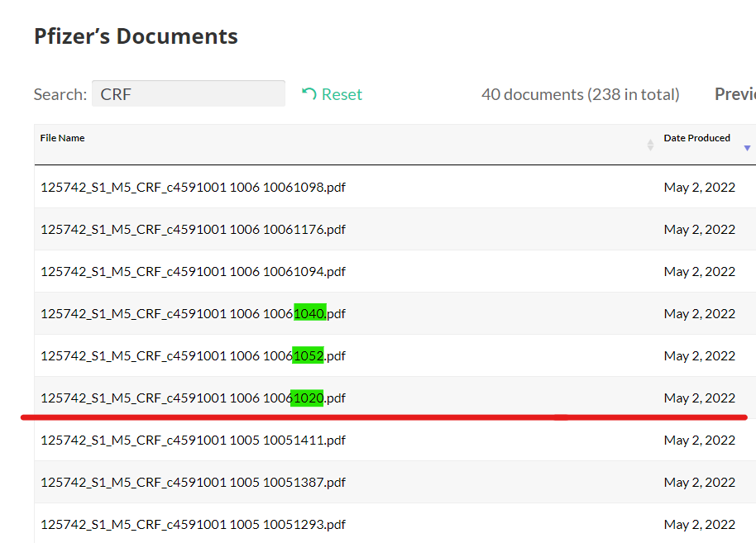Screen dimensions: 756x543
Task: Click date cell for 10051293.pdf row
Action: 700,524
